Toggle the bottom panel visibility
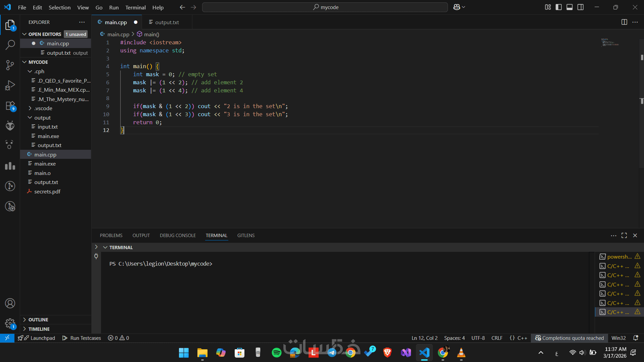Viewport: 644px width, 362px height. click(569, 7)
